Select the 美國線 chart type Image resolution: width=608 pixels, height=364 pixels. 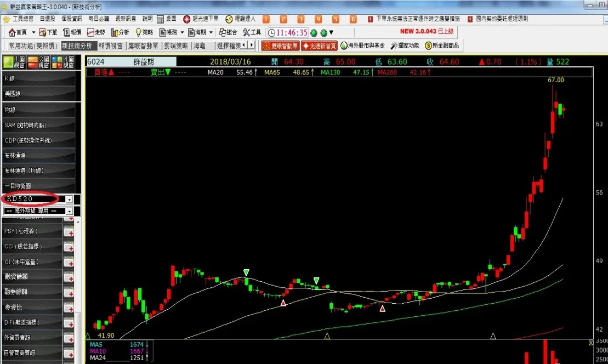(x=39, y=93)
